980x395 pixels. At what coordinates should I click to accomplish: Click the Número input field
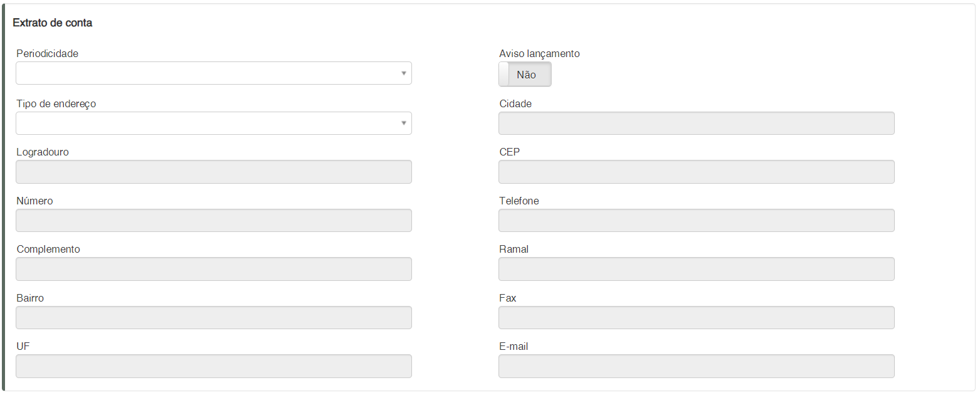pyautogui.click(x=213, y=221)
